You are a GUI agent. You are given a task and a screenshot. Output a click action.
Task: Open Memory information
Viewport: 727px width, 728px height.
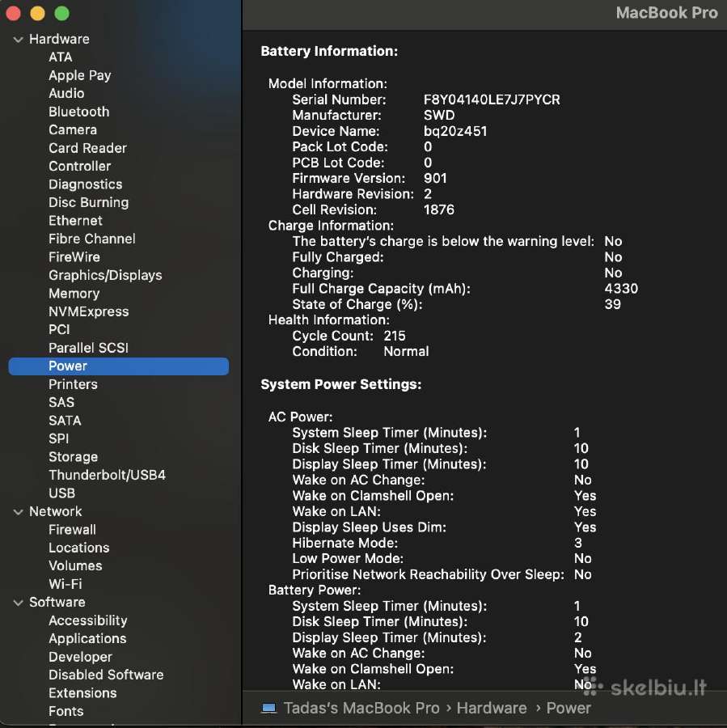[x=74, y=294]
